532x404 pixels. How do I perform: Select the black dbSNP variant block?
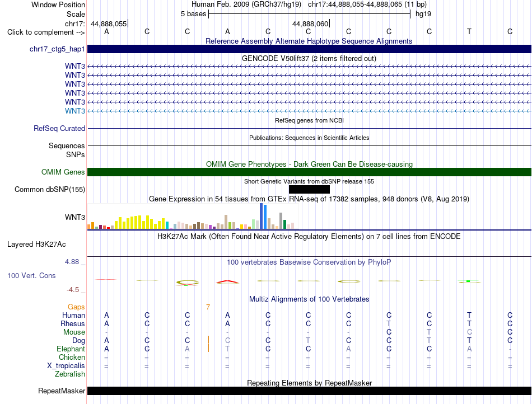point(309,190)
